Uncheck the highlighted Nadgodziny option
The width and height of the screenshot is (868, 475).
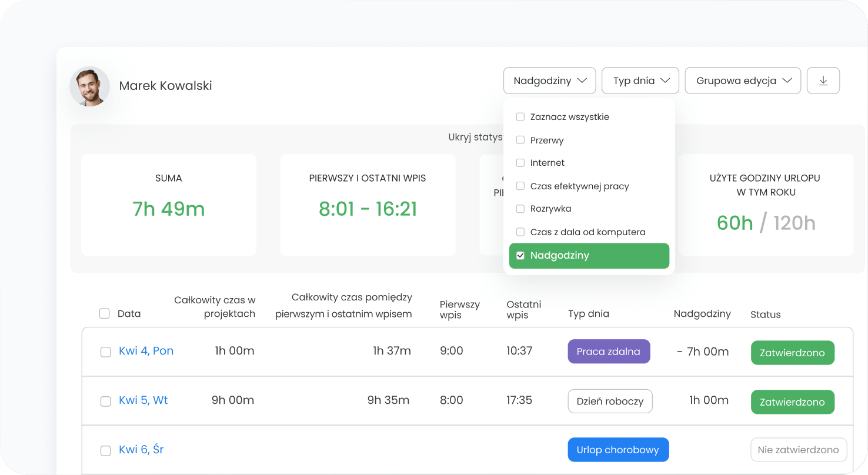[x=520, y=256]
